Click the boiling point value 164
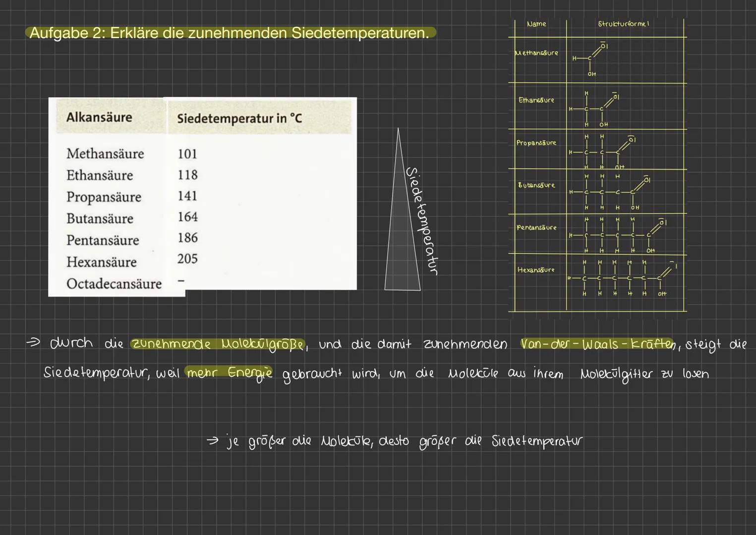756x535 pixels. tap(187, 217)
